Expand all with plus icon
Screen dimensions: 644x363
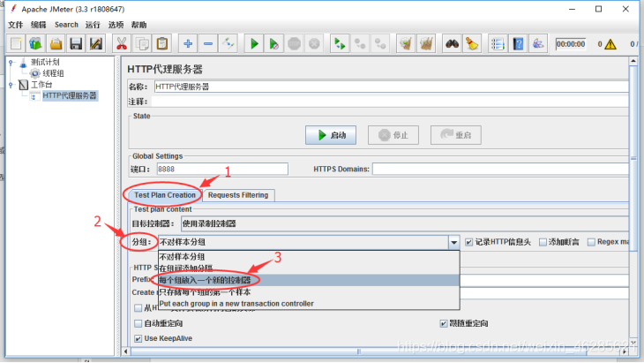coord(188,43)
